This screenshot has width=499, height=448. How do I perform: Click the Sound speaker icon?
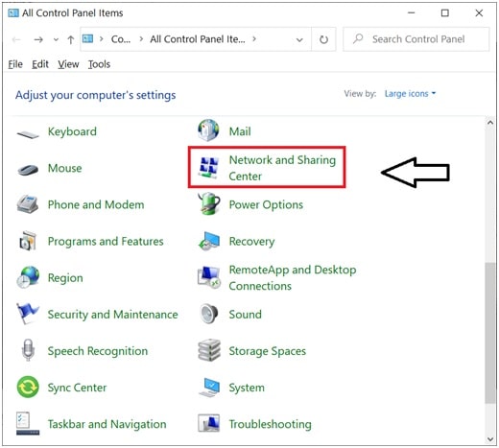tap(209, 314)
